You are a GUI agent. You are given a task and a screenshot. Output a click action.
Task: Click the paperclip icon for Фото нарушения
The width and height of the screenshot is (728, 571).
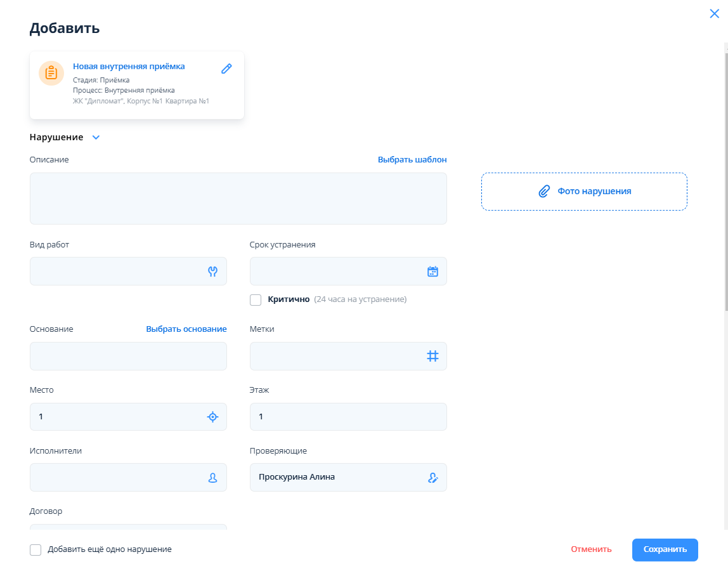click(543, 192)
